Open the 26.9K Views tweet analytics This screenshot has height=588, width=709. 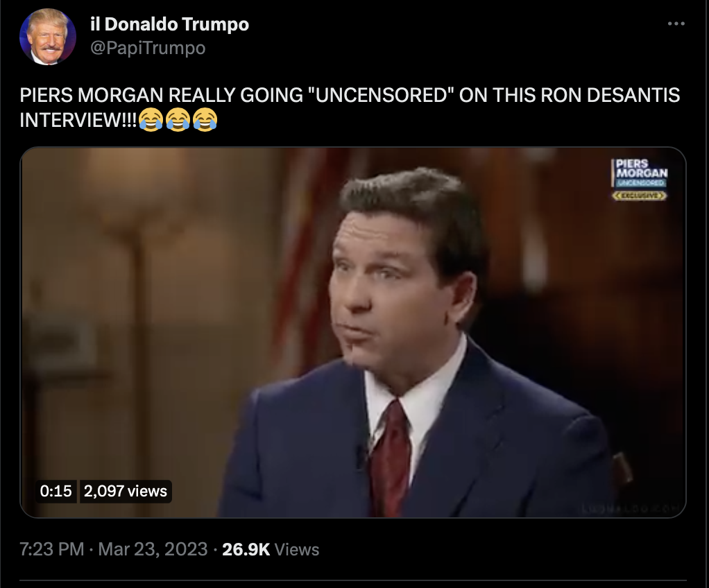click(x=271, y=549)
